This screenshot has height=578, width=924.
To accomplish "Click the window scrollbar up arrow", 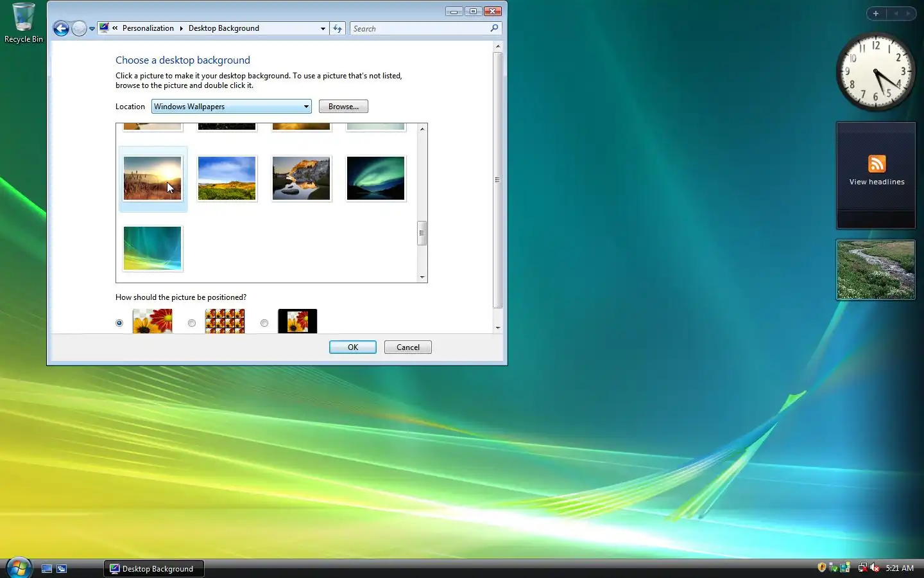I will (498, 47).
